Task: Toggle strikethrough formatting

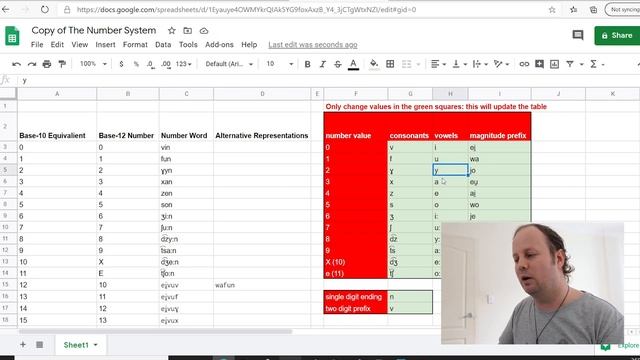Action: [x=338, y=64]
